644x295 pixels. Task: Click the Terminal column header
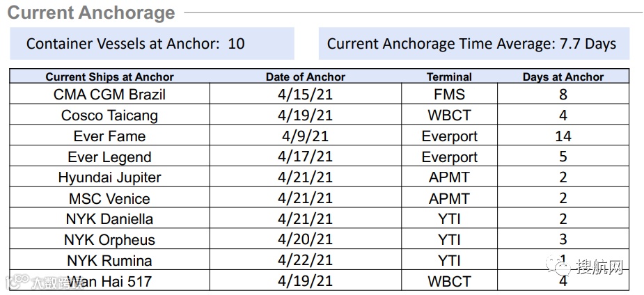point(449,77)
